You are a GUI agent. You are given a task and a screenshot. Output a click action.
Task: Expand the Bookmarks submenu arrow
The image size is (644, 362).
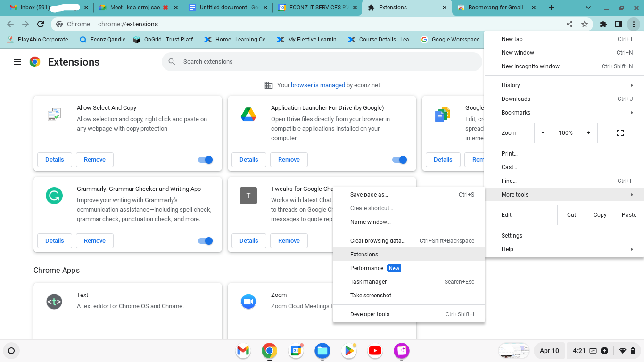[632, 113]
